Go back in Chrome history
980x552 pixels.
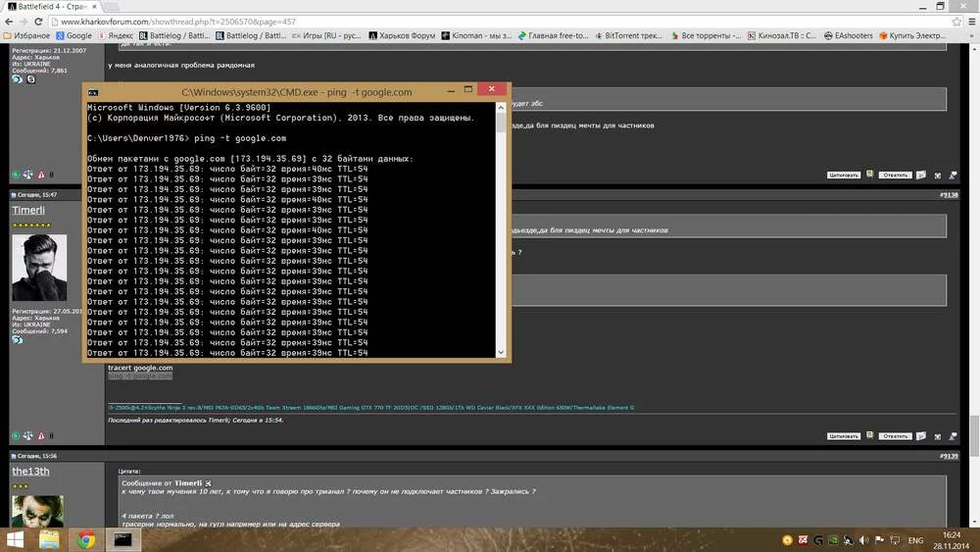pos(8,22)
